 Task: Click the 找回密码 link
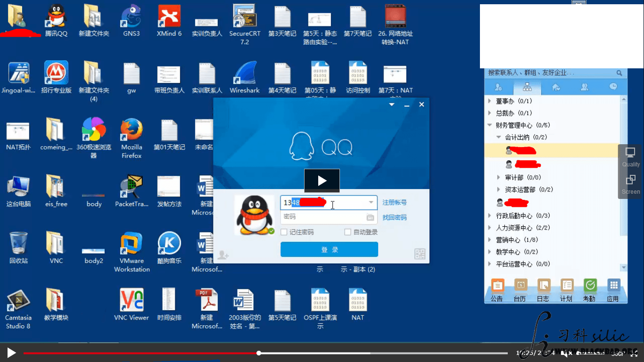click(x=395, y=217)
